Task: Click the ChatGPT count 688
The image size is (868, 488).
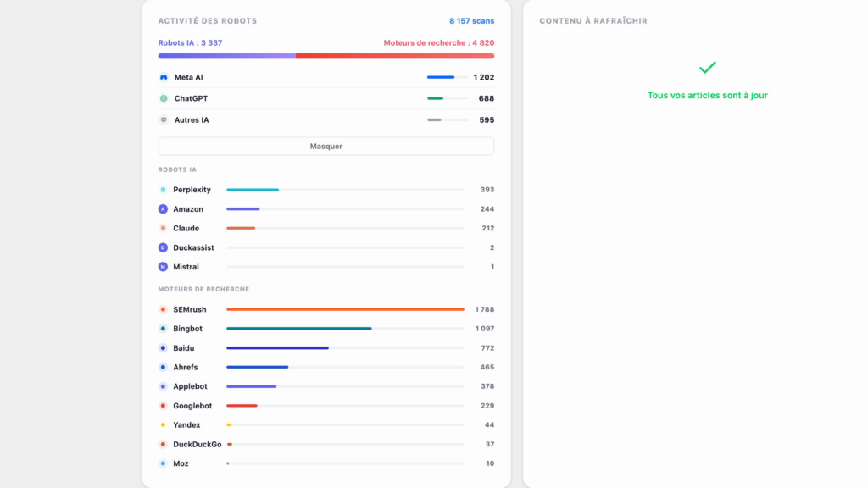Action: tap(487, 98)
